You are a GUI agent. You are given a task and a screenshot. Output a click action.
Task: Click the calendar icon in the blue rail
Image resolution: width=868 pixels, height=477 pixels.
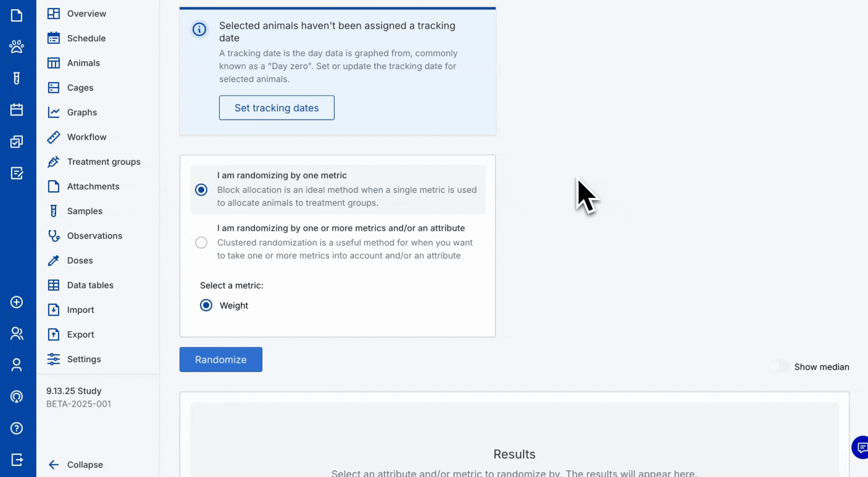[x=17, y=110]
